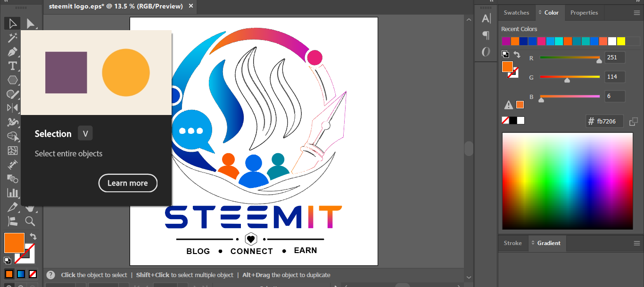644x287 pixels.
Task: Pick the yellow recent color swatch
Action: pos(621,41)
